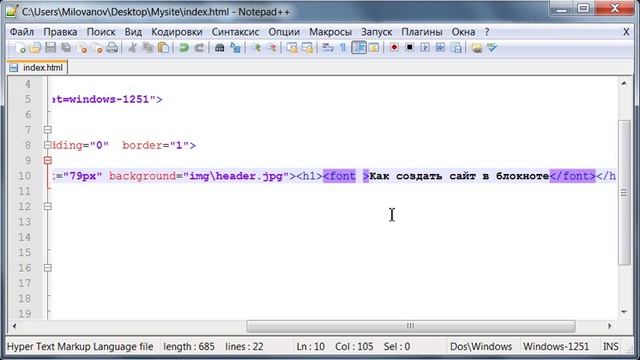Click the Copy toolbar icon
The height and width of the screenshot is (360, 640).
tap(148, 48)
